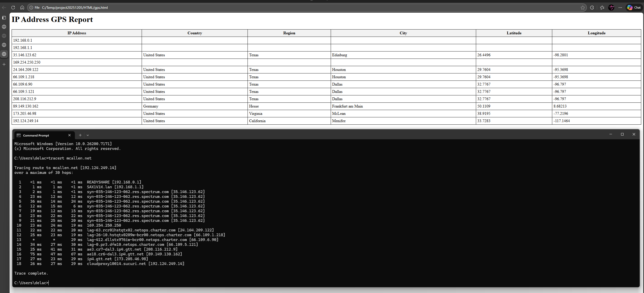644x293 pixels.
Task: Bookmark this page with the star icon
Action: pos(582,8)
